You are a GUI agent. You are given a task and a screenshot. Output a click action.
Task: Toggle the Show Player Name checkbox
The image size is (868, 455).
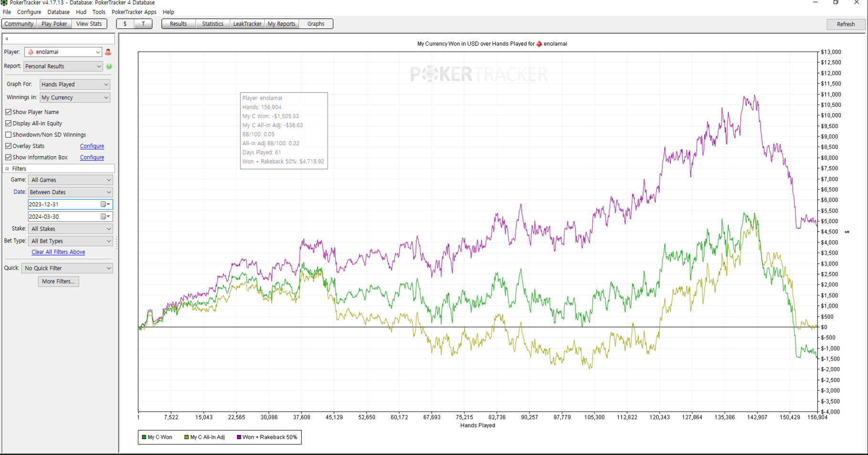tap(9, 112)
